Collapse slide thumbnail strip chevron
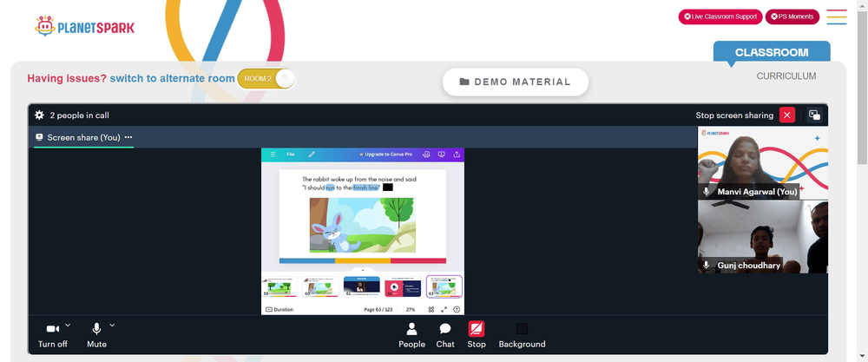 [363, 270]
